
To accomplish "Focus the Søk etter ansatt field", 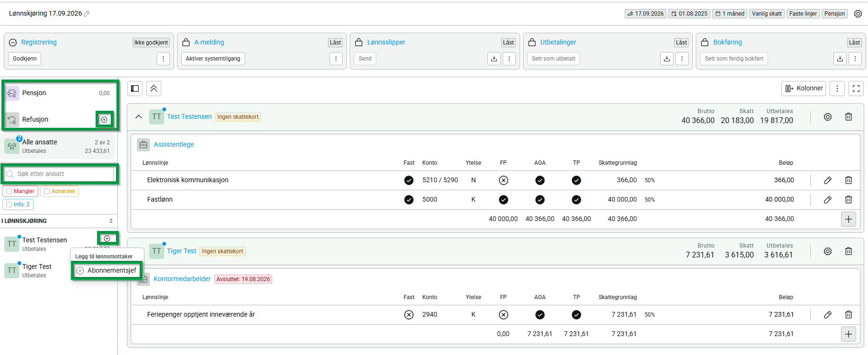I will [x=59, y=174].
